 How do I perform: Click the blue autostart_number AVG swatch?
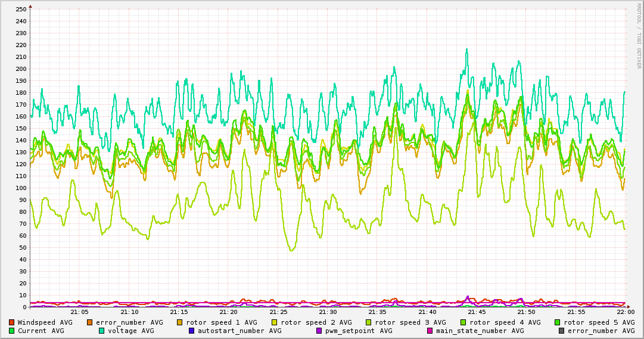tap(191, 331)
